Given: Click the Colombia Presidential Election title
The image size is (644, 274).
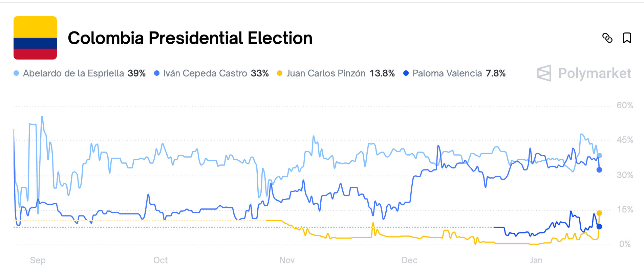Looking at the screenshot, I should (190, 38).
